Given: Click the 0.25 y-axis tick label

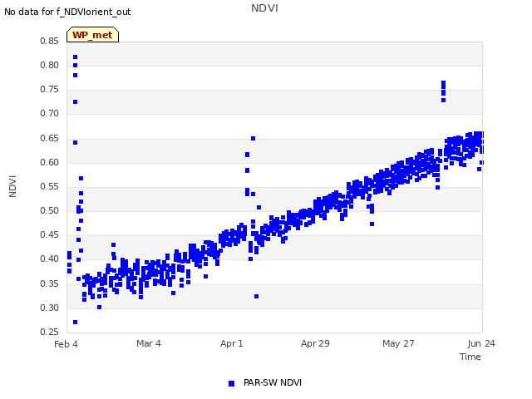Looking at the screenshot, I should pos(50,332).
